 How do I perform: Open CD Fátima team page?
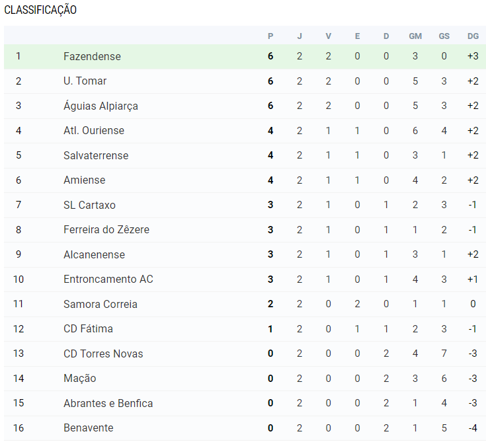[x=89, y=328]
